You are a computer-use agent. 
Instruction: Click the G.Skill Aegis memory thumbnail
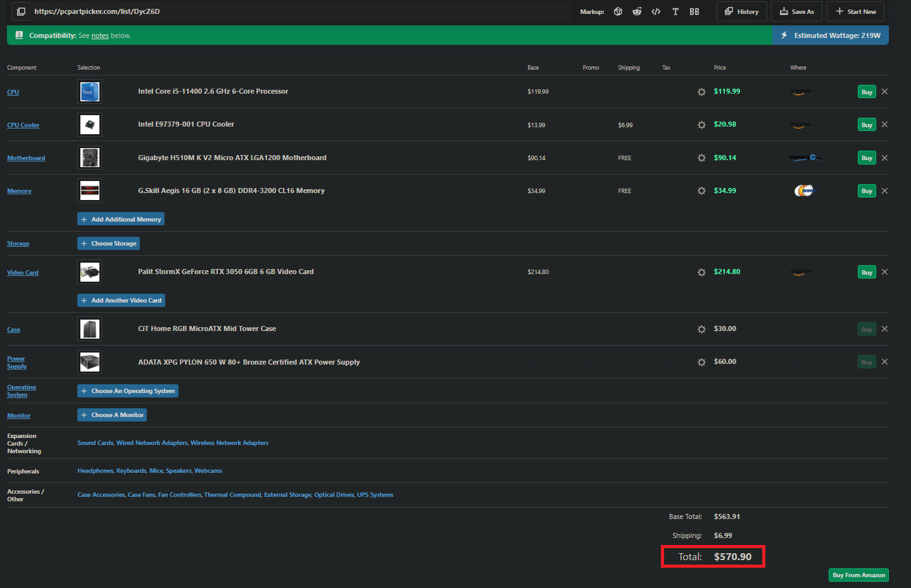[89, 191]
